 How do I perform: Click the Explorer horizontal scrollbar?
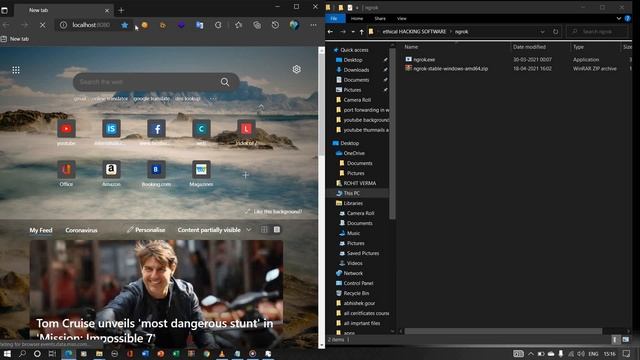click(x=503, y=331)
